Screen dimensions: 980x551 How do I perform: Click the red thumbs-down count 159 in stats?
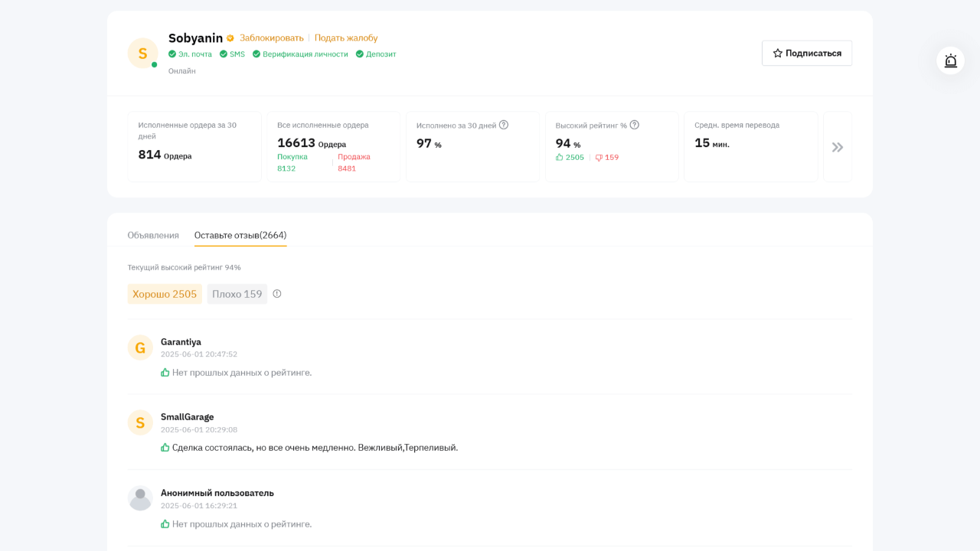[x=607, y=158]
